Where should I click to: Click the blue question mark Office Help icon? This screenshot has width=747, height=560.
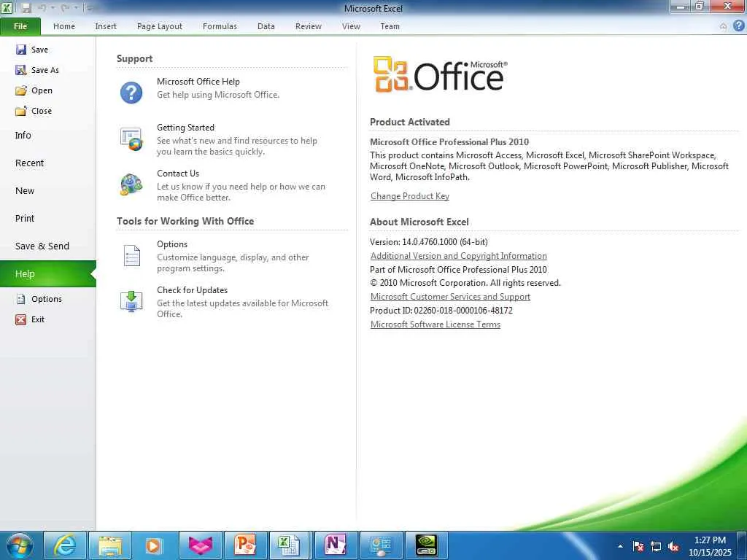pos(131,93)
